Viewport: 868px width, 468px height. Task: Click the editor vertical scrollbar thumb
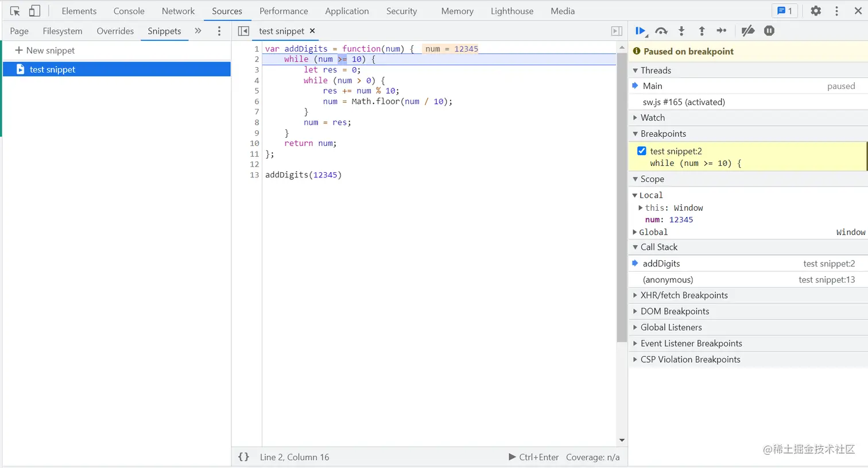622,198
